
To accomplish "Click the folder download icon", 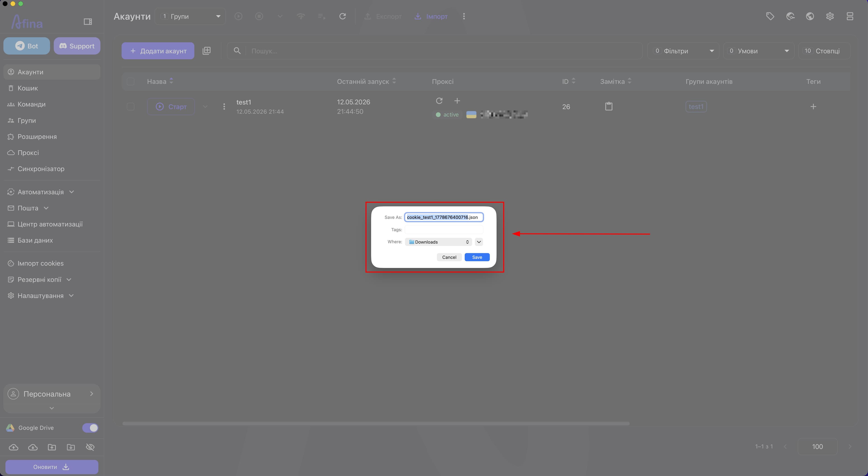I will [71, 447].
